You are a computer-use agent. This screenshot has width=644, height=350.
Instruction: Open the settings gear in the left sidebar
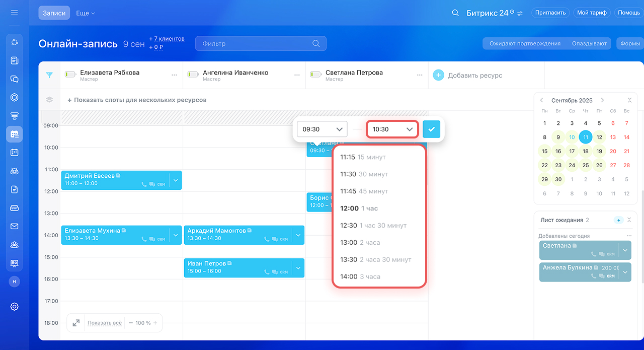pos(14,306)
